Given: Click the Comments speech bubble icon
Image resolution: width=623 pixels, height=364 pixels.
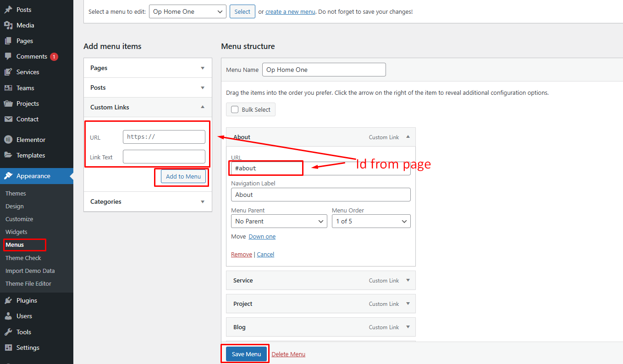Looking at the screenshot, I should pos(8,56).
